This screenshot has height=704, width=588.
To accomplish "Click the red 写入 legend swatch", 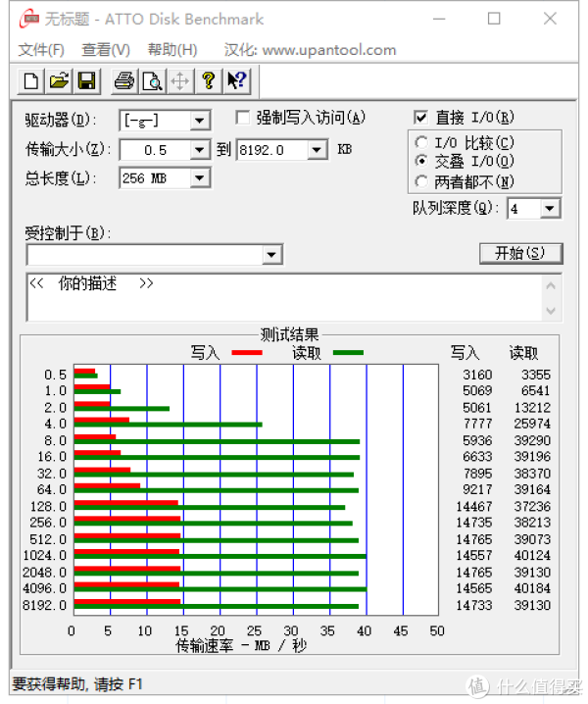I will tap(247, 353).
